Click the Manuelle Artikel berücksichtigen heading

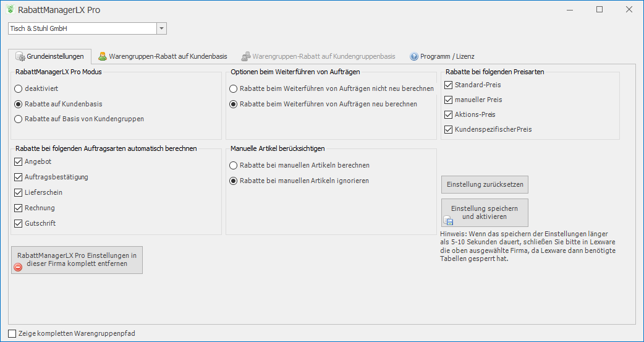coord(278,148)
